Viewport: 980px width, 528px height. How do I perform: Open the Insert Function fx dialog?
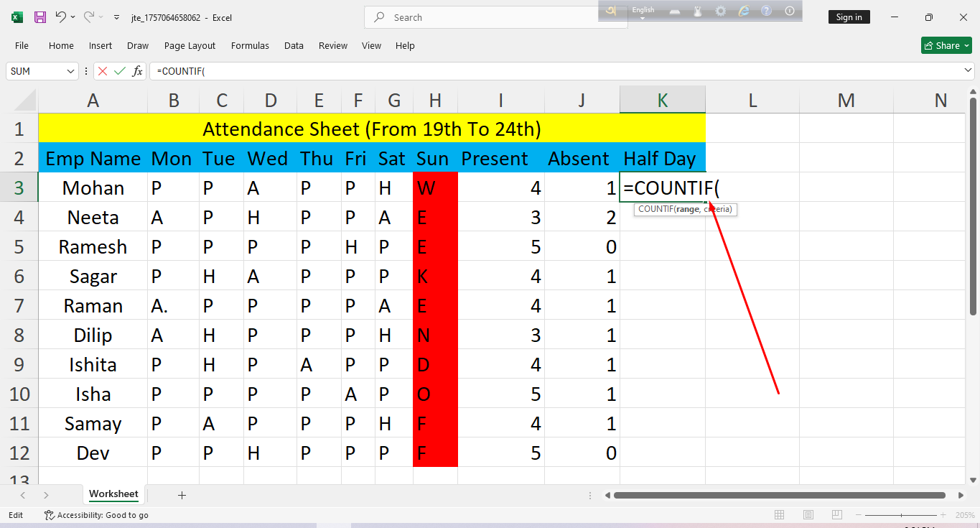pyautogui.click(x=137, y=71)
